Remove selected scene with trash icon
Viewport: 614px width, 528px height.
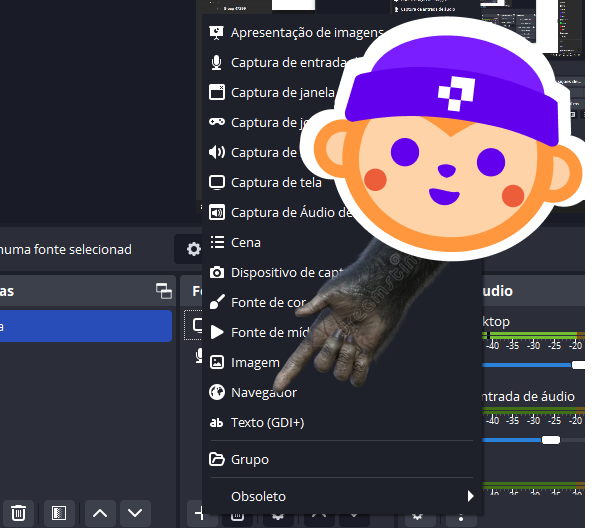point(18,513)
